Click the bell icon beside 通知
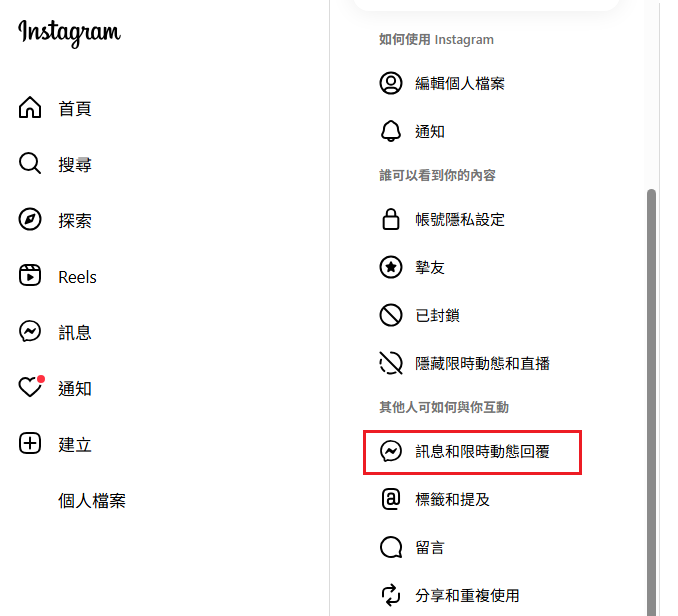678x616 pixels. pyautogui.click(x=391, y=131)
